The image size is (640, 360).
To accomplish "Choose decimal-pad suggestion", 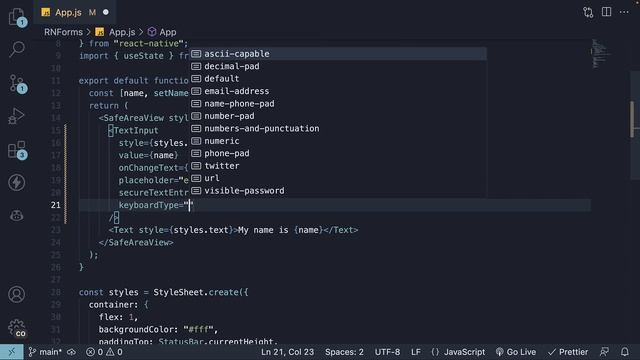I will 338,66.
